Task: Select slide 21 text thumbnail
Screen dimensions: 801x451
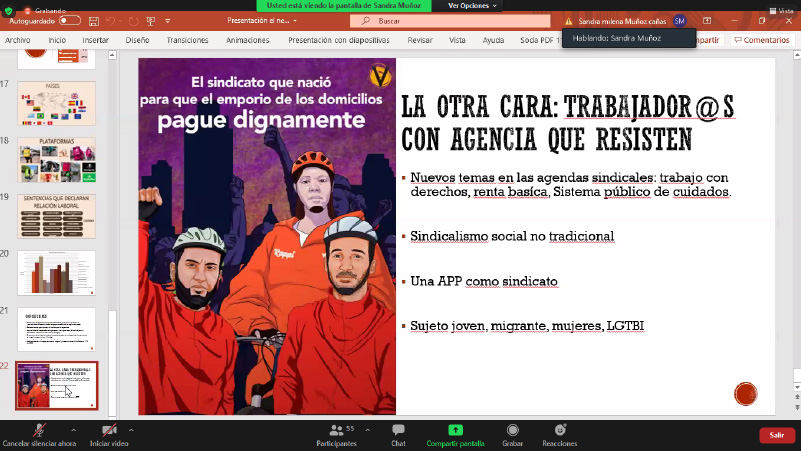Action: pyautogui.click(x=56, y=329)
